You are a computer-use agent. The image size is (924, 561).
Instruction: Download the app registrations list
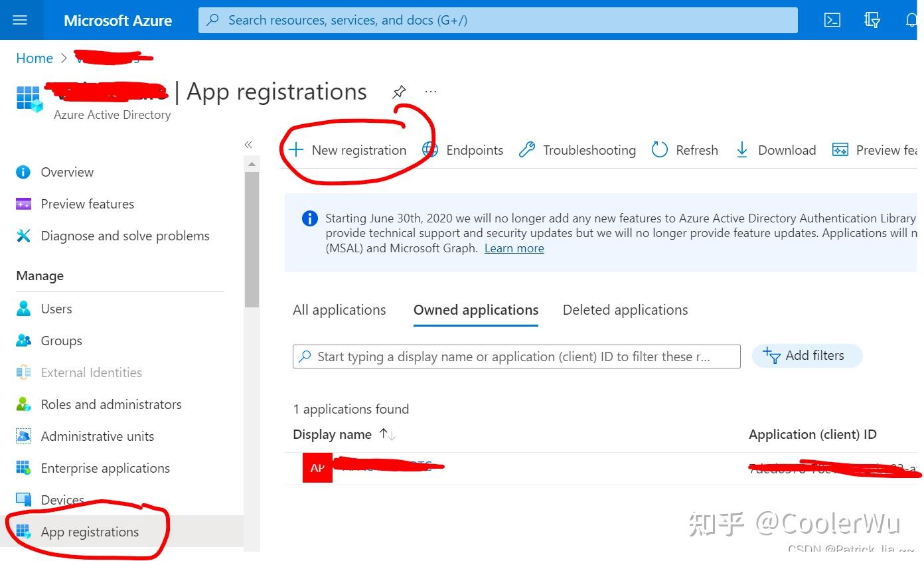click(775, 150)
